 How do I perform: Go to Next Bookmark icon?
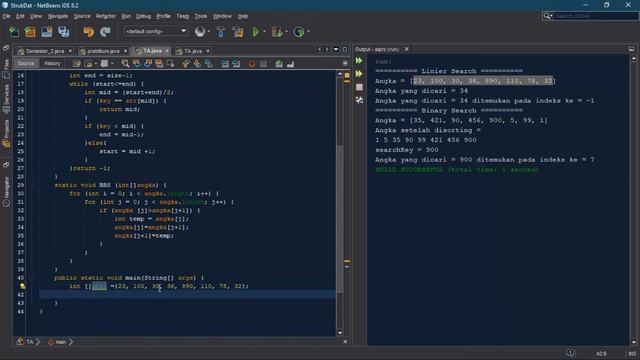pyautogui.click(x=198, y=64)
